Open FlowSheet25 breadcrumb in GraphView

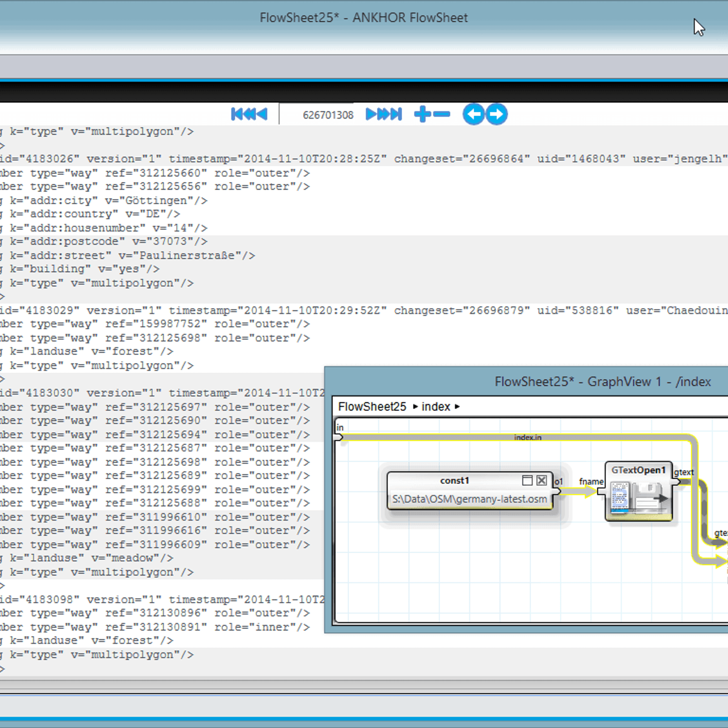click(x=372, y=406)
